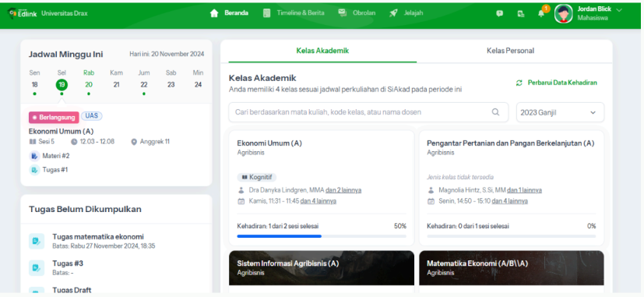Select Monday 18 in weekly schedule
Screen dimensions: 644x297
point(34,84)
